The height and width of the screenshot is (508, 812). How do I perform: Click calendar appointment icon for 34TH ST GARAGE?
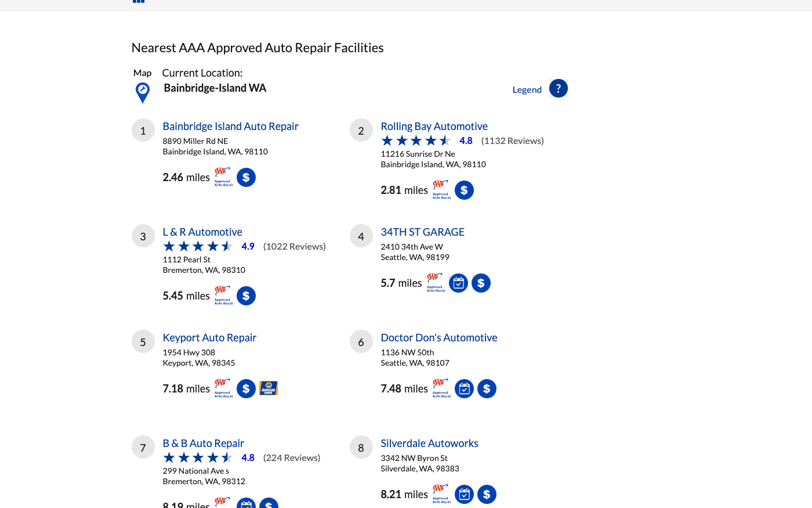[x=458, y=283]
